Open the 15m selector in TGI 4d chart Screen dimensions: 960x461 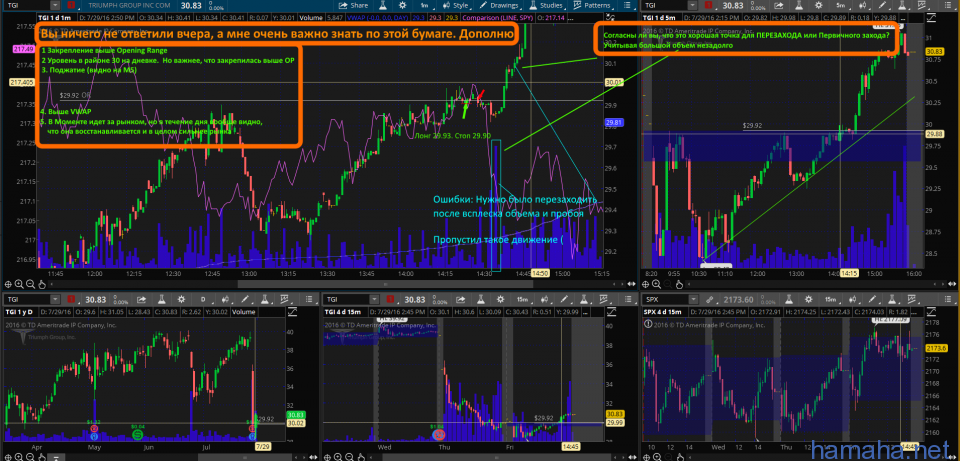pyautogui.click(x=523, y=299)
